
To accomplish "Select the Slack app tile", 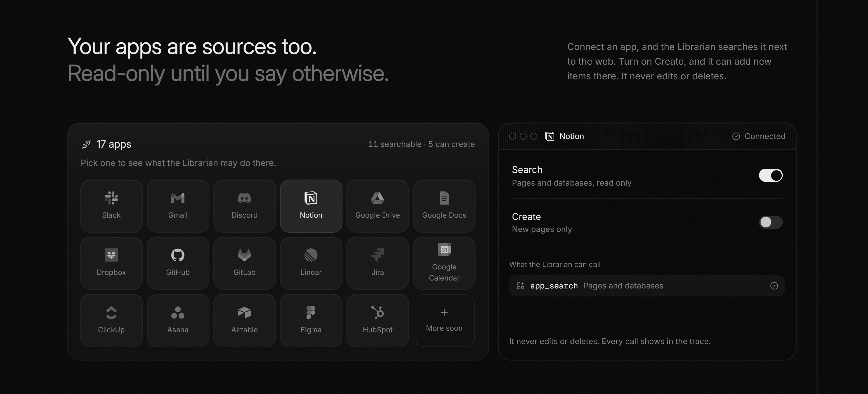I will 111,206.
